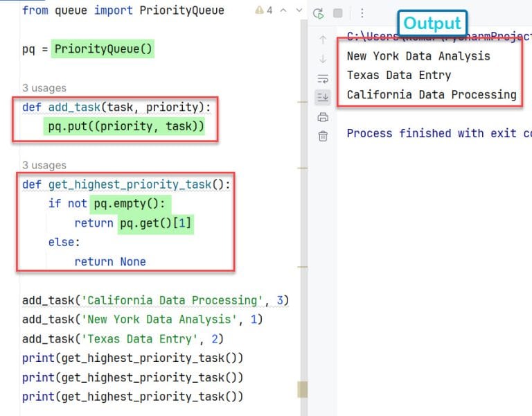
Task: Click the 'pq = PriorityQueue()' line
Action: [87, 49]
